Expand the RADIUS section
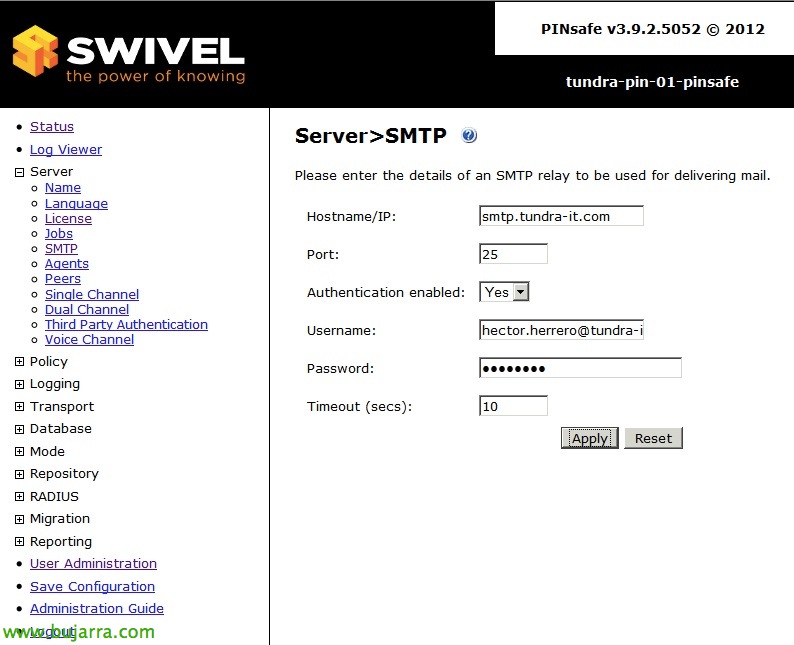Image resolution: width=794 pixels, height=645 pixels. tap(19, 497)
